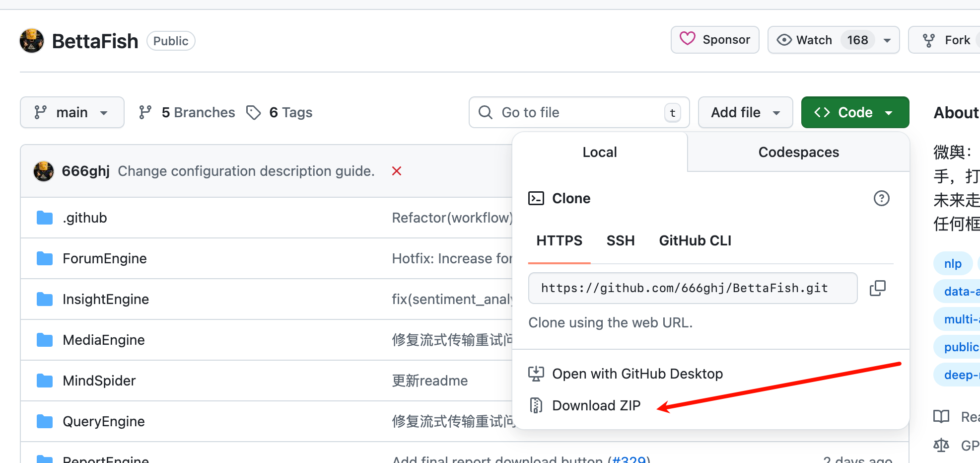Open the InsightEngine folder

click(x=106, y=299)
